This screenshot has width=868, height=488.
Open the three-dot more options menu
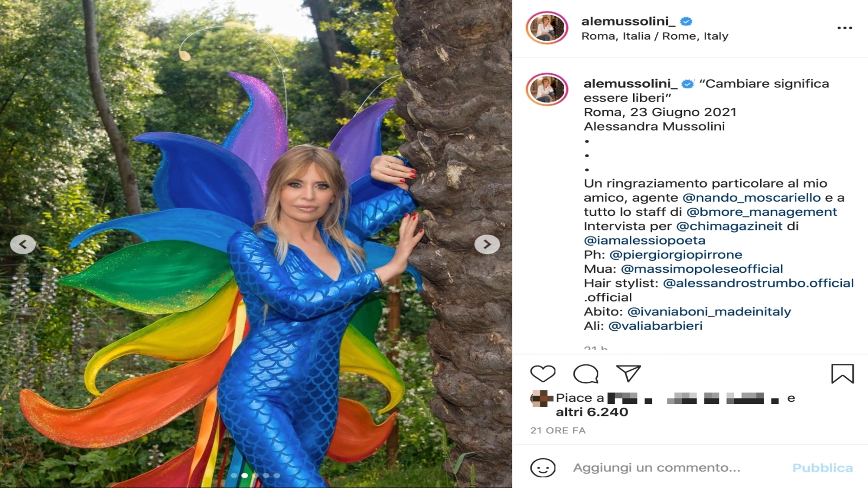click(x=844, y=28)
